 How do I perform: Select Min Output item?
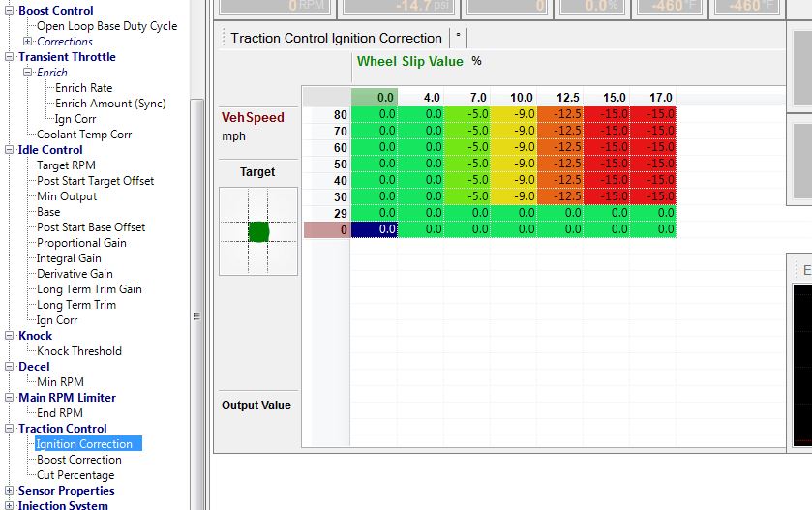coord(66,196)
